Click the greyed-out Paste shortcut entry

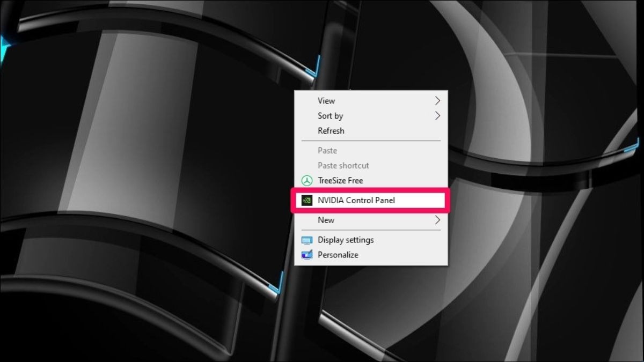(371, 166)
